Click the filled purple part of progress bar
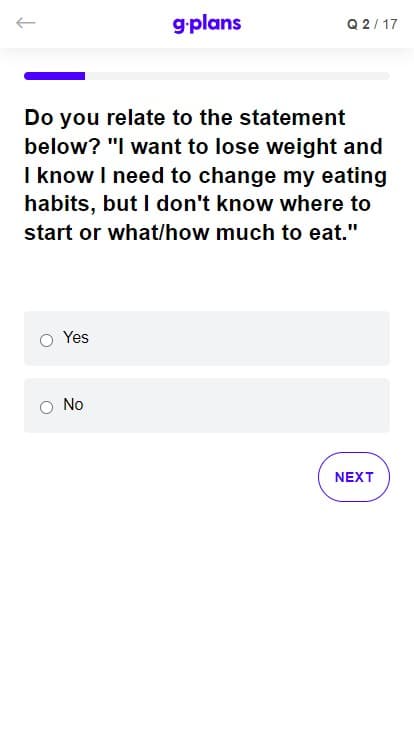414x736 pixels. tap(54, 76)
